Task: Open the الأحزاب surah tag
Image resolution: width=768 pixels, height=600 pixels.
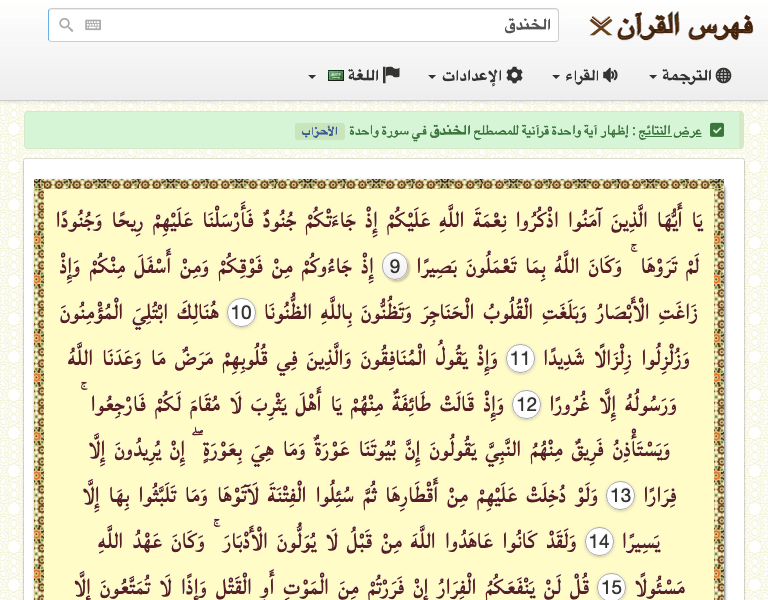Action: 319,131
